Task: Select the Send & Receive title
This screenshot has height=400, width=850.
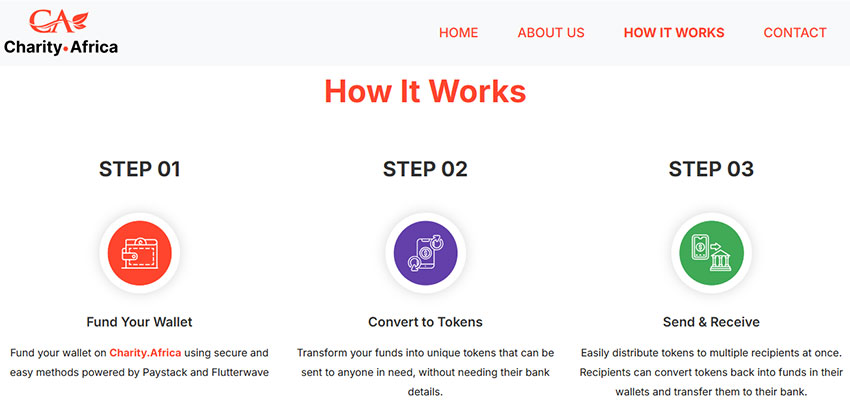Action: pyautogui.click(x=711, y=322)
